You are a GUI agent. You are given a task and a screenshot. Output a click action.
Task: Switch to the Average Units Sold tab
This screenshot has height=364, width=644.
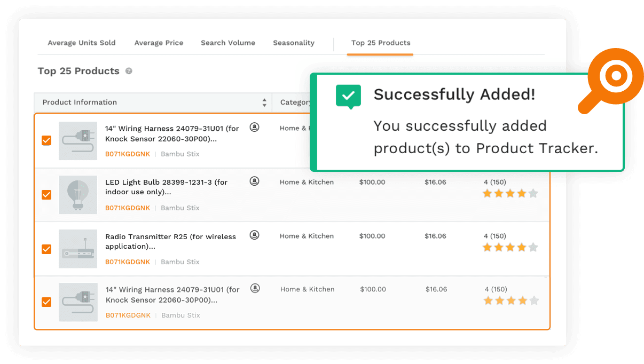(x=81, y=43)
